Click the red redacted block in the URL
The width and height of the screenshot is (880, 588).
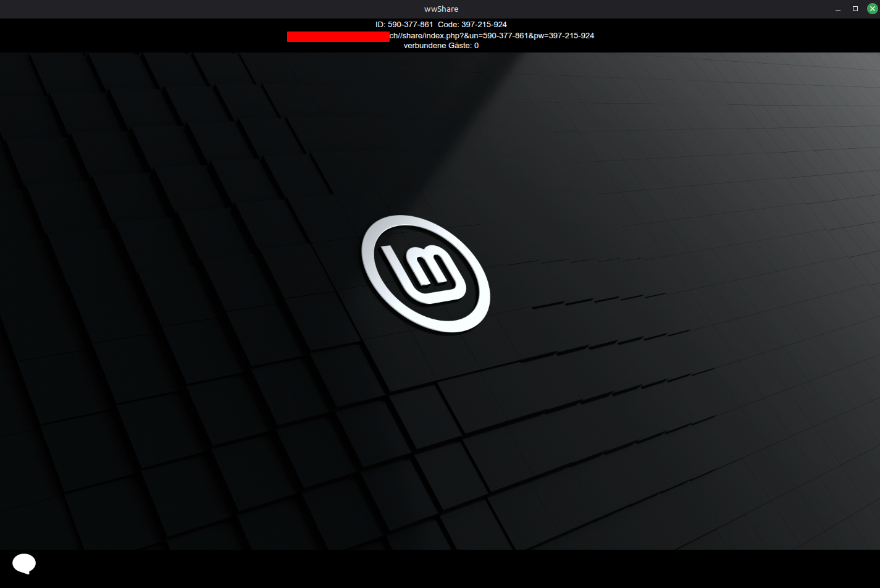pos(338,36)
